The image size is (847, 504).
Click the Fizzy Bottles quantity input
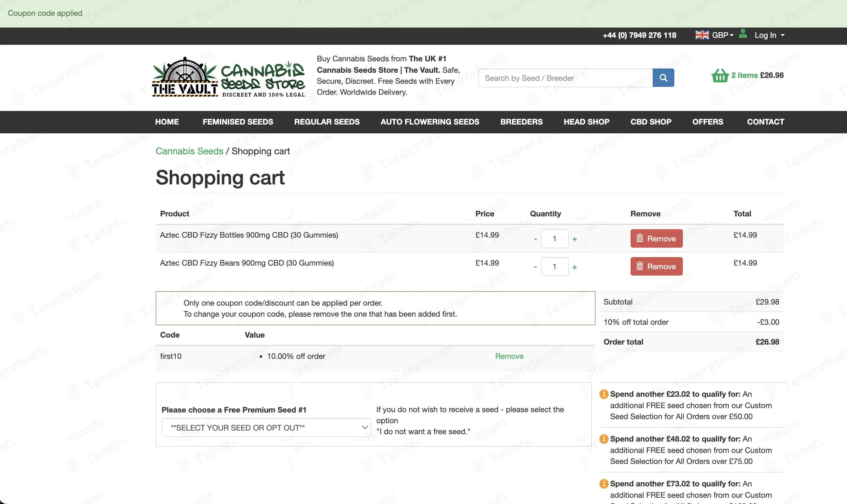click(x=555, y=239)
